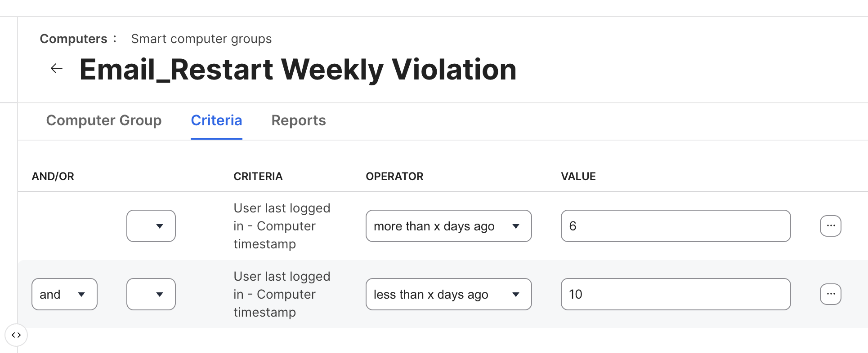Click the AND/OR column header

tap(53, 176)
